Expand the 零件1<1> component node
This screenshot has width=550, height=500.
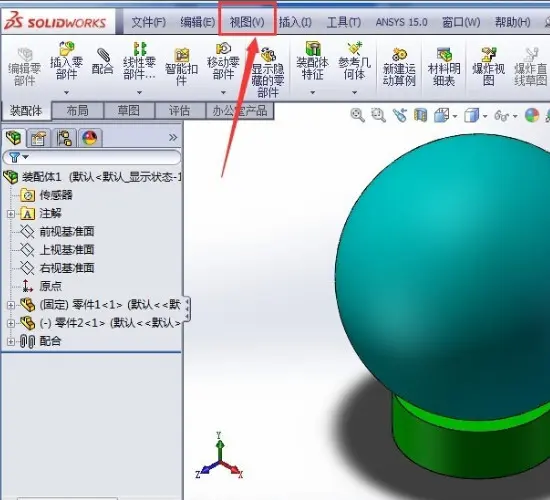(11, 305)
